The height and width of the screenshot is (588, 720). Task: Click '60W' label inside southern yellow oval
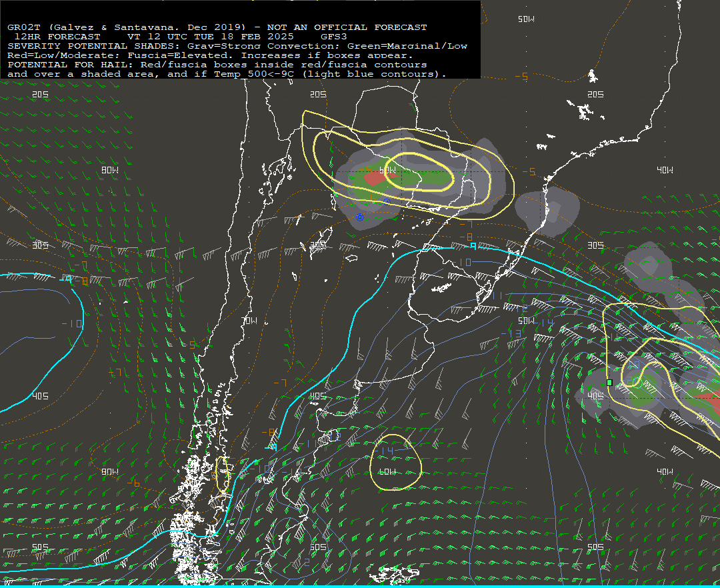pos(387,471)
